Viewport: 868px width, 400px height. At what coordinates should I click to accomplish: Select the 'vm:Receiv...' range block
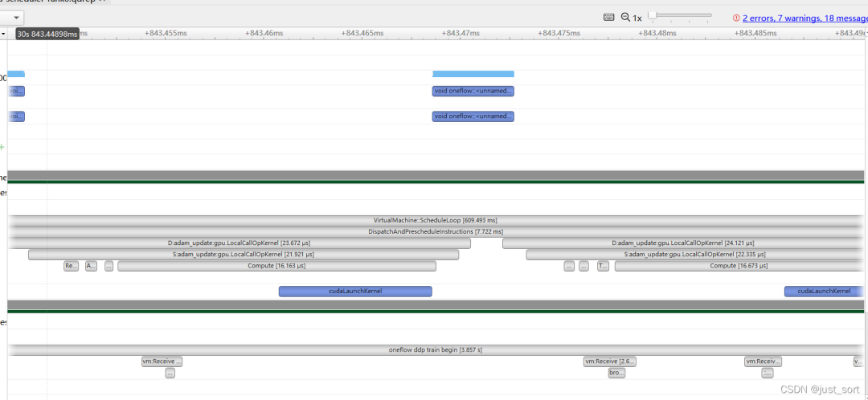(764, 361)
